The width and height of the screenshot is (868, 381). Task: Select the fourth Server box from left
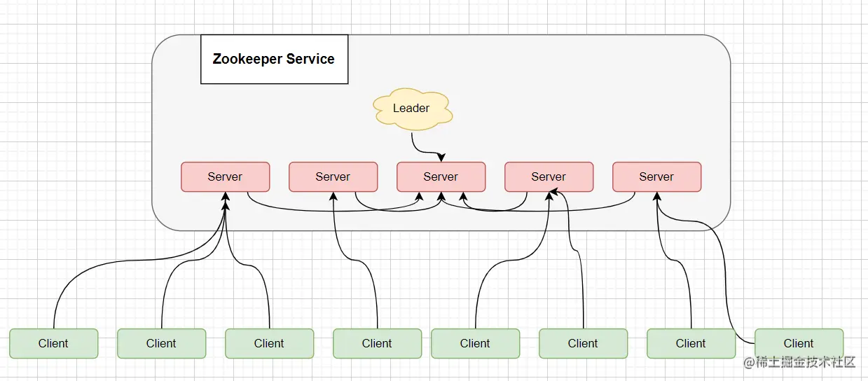click(549, 177)
